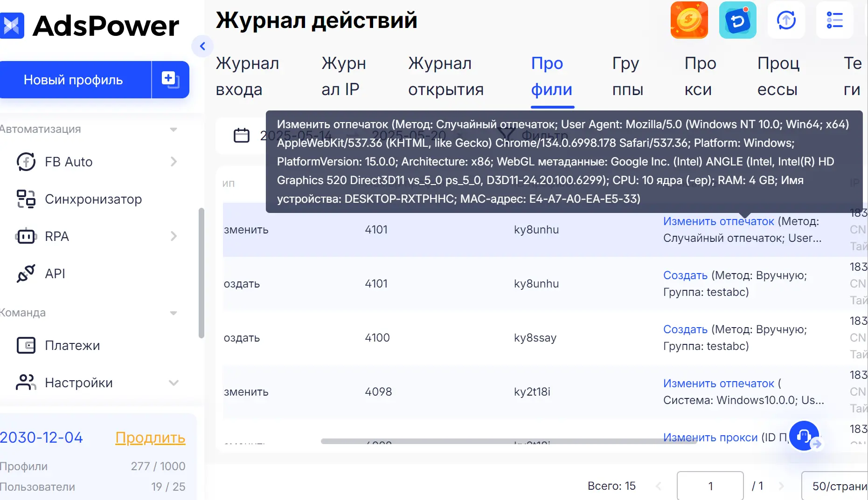This screenshot has height=500, width=868.
Task: Collapse the Команда section
Action: pyautogui.click(x=174, y=313)
